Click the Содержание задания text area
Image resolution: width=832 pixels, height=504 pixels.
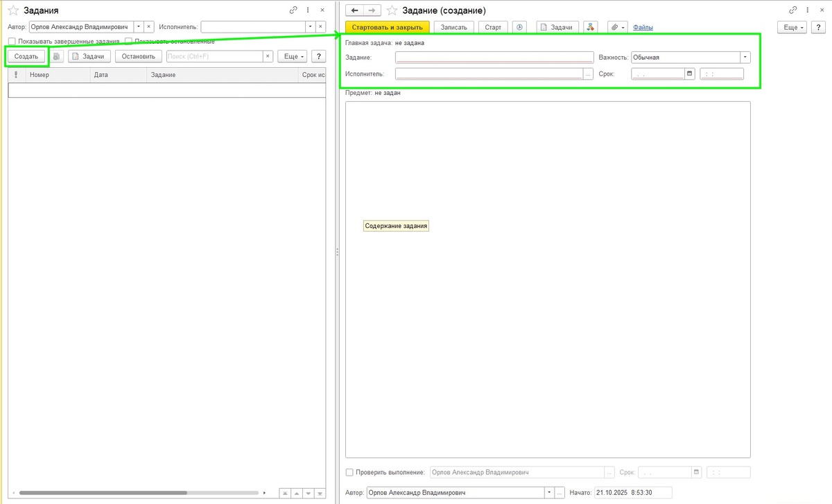548,279
